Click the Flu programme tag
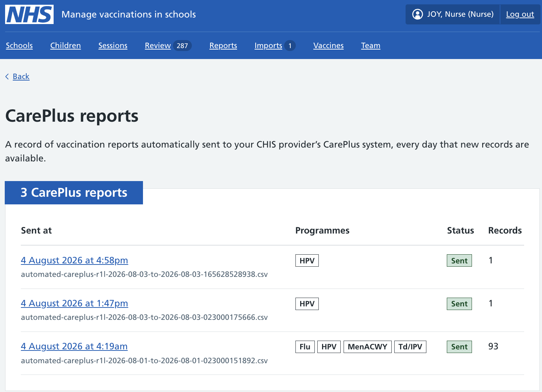This screenshot has width=542, height=392. (305, 347)
